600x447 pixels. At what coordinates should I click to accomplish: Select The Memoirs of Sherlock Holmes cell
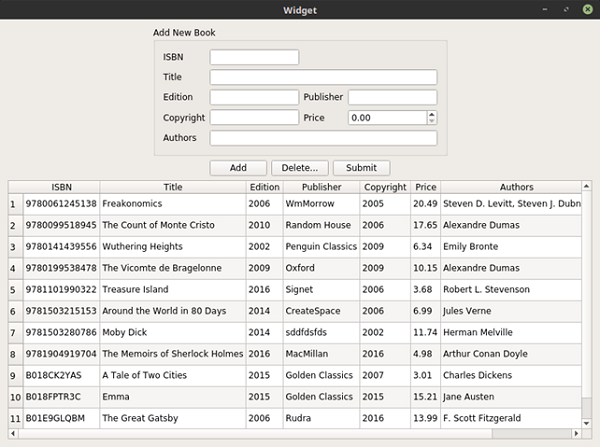(x=173, y=354)
